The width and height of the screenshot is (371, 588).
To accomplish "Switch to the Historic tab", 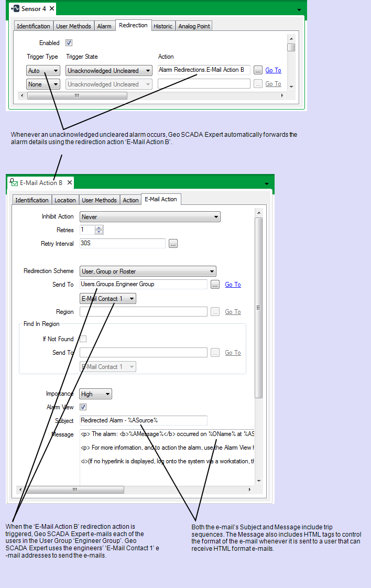I will 163,26.
